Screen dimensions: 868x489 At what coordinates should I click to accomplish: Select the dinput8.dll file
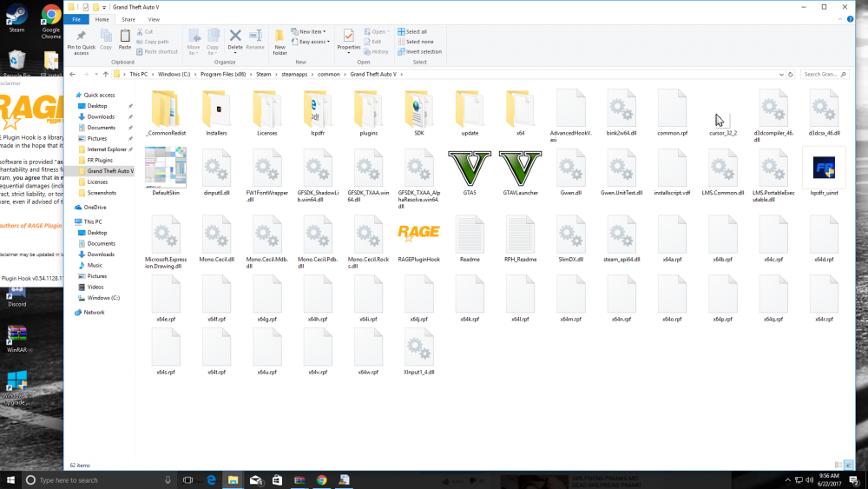pyautogui.click(x=216, y=169)
